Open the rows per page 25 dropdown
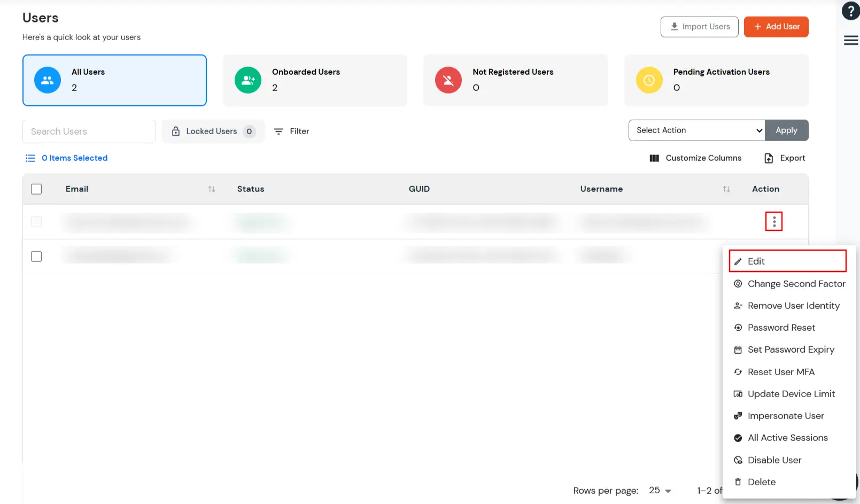This screenshot has width=860, height=504. (x=660, y=491)
